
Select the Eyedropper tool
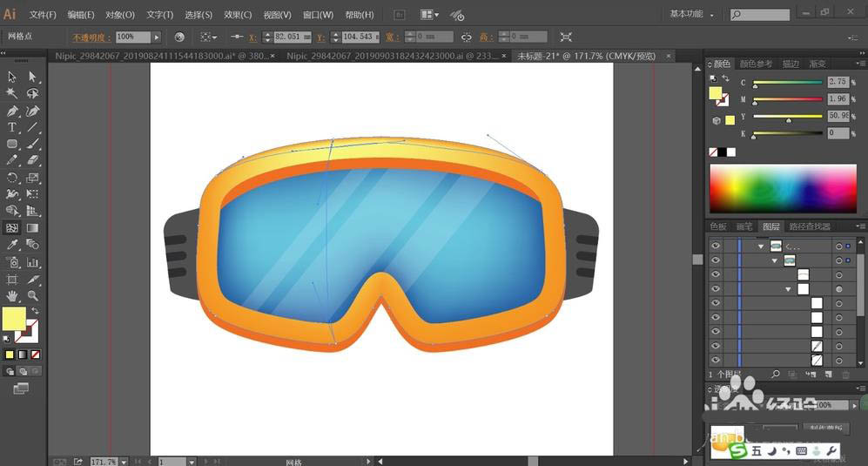[x=12, y=245]
